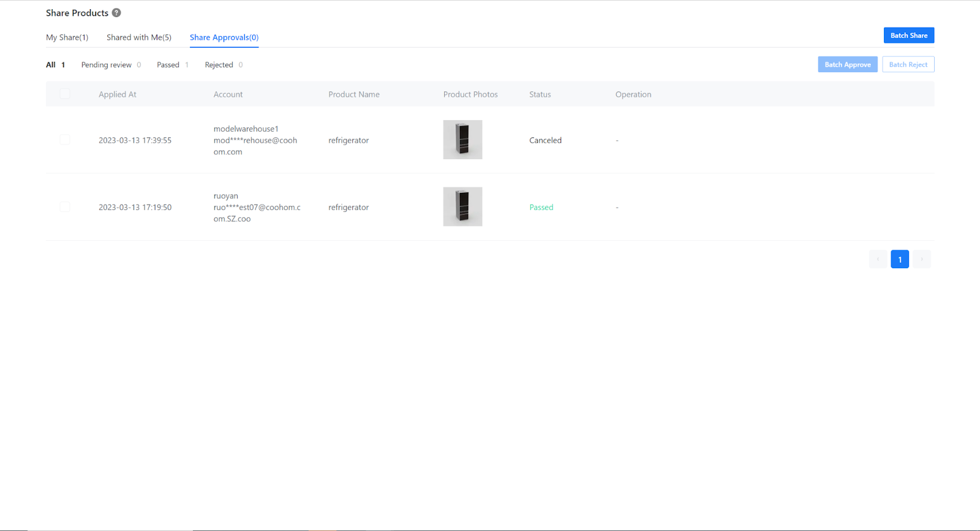980x531 pixels.
Task: Filter by Passed status
Action: tap(168, 65)
